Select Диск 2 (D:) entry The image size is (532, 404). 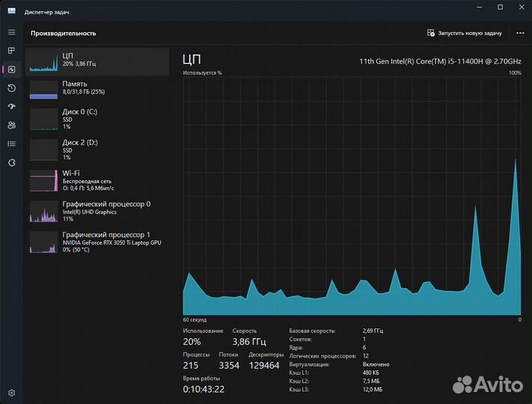click(97, 150)
